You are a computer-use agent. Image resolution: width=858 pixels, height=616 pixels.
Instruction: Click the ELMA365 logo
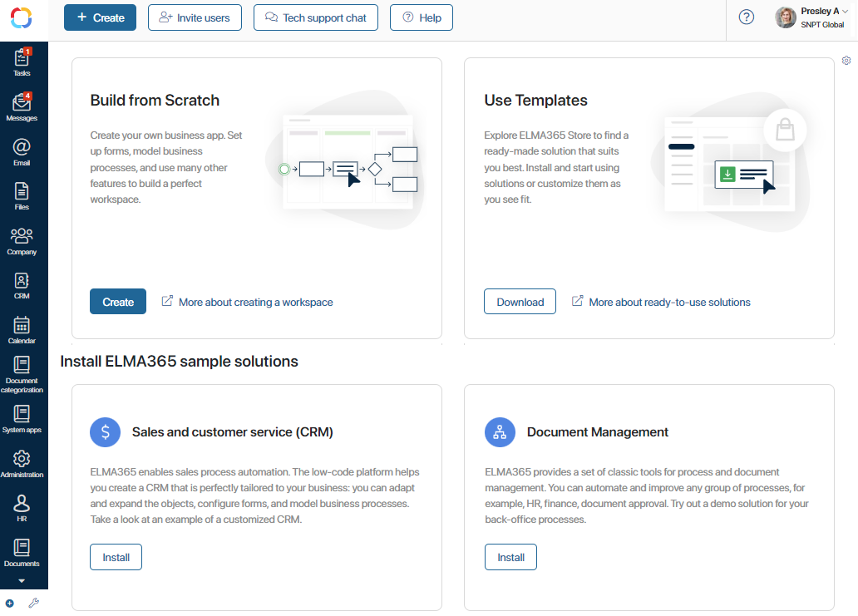point(22,17)
